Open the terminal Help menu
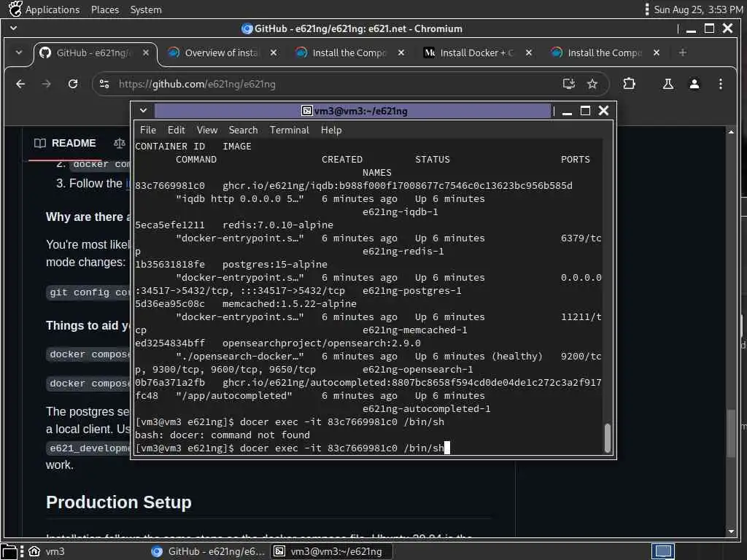This screenshot has width=747, height=560. tap(331, 130)
